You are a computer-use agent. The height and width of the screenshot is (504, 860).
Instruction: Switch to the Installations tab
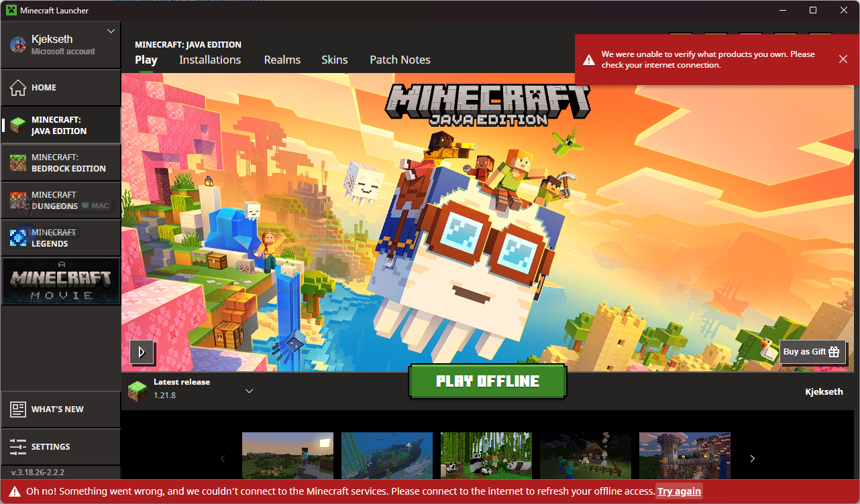210,60
